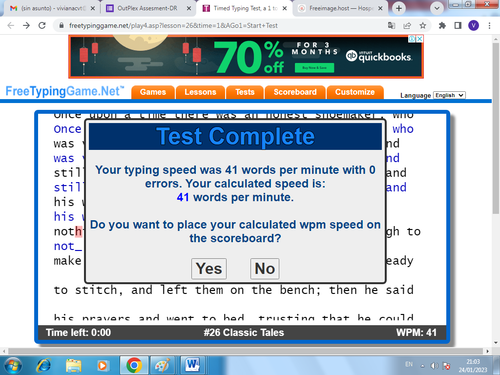
Task: Click the #26 Classic Tales label
Action: click(x=244, y=333)
